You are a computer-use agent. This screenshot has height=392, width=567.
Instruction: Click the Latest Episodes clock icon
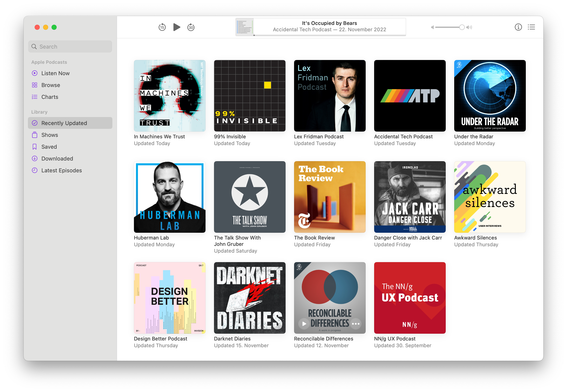click(35, 170)
